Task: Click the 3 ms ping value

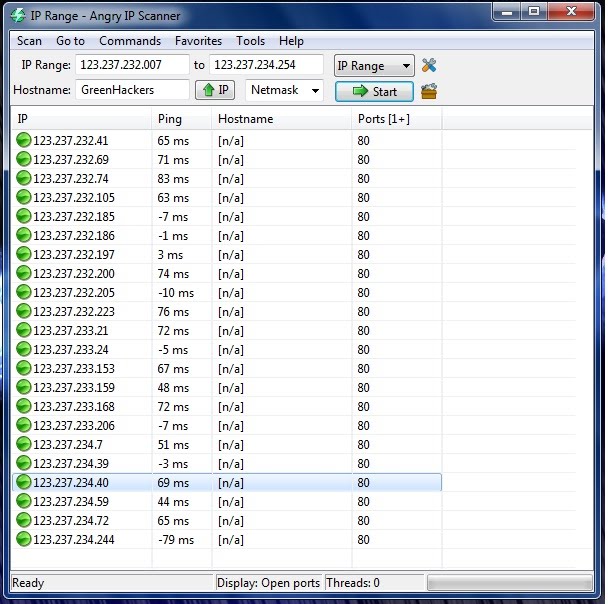Action: 170,255
